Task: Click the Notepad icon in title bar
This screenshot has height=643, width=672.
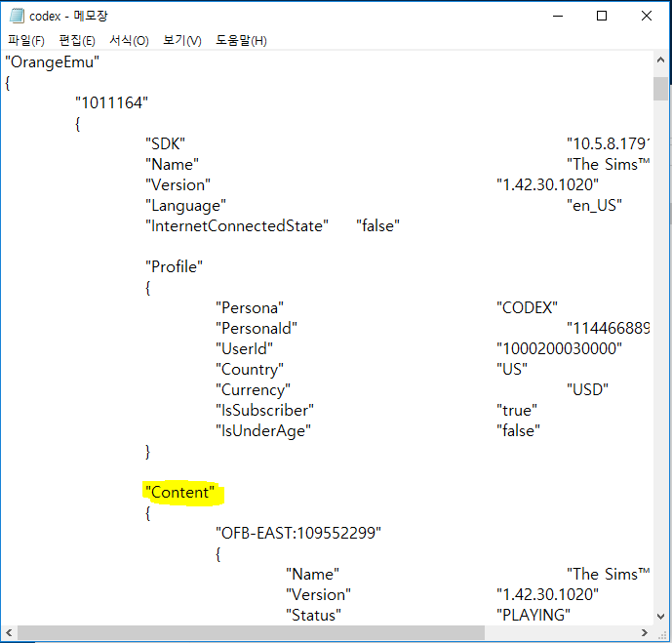Action: [17, 16]
